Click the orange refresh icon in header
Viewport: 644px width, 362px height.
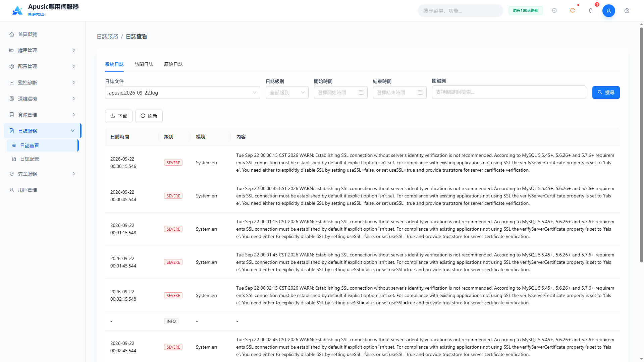tap(573, 11)
